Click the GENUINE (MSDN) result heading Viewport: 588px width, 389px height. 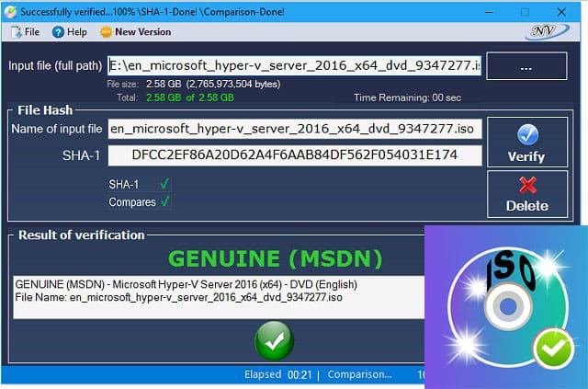(276, 258)
